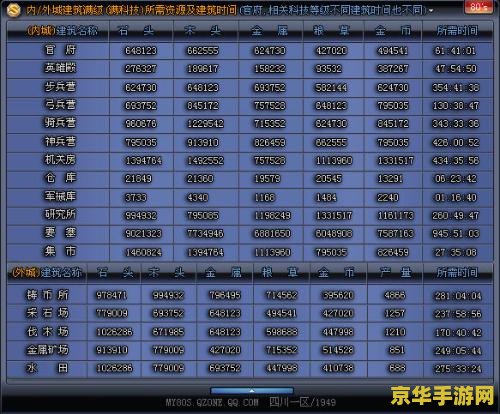The height and width of the screenshot is (414, 500).
Task: Select the 研究所 building name
Action: coord(60,214)
